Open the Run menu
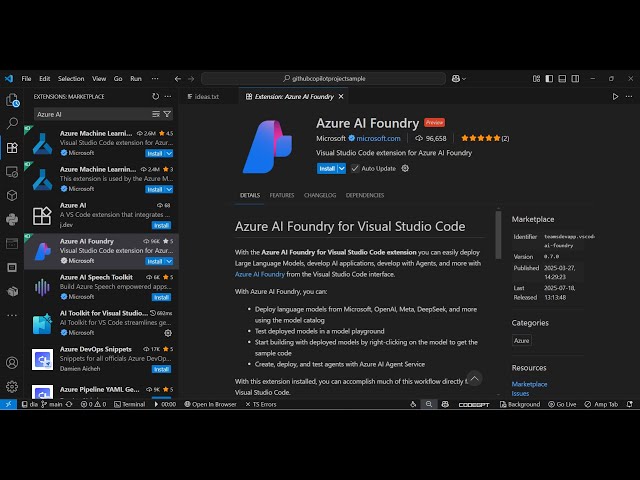 [136, 78]
